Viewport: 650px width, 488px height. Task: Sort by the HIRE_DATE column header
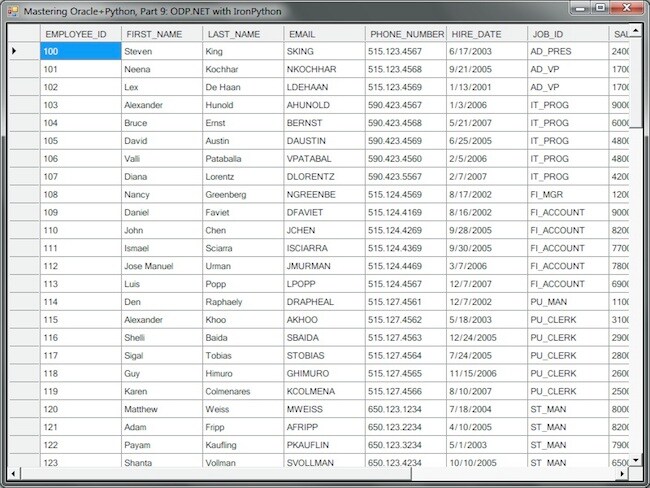[487, 34]
